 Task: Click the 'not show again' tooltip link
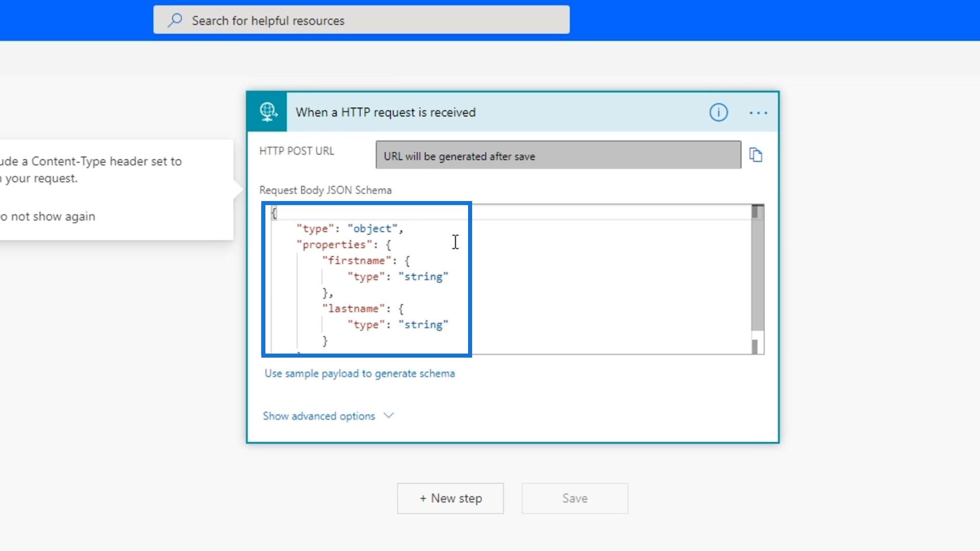tap(48, 216)
